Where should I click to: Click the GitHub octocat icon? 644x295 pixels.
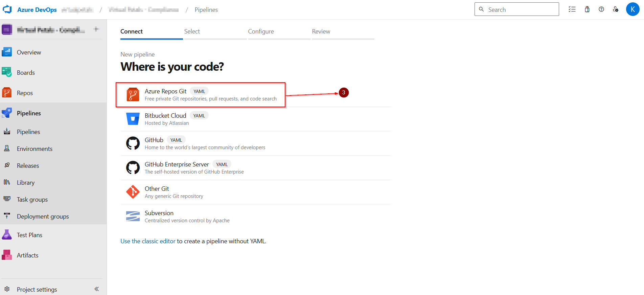coord(133,143)
